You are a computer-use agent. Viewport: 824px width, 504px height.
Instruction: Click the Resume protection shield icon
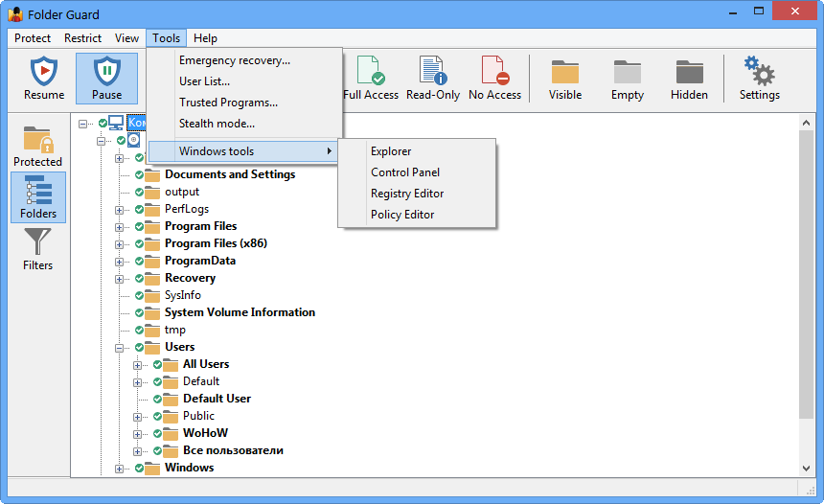(44, 71)
